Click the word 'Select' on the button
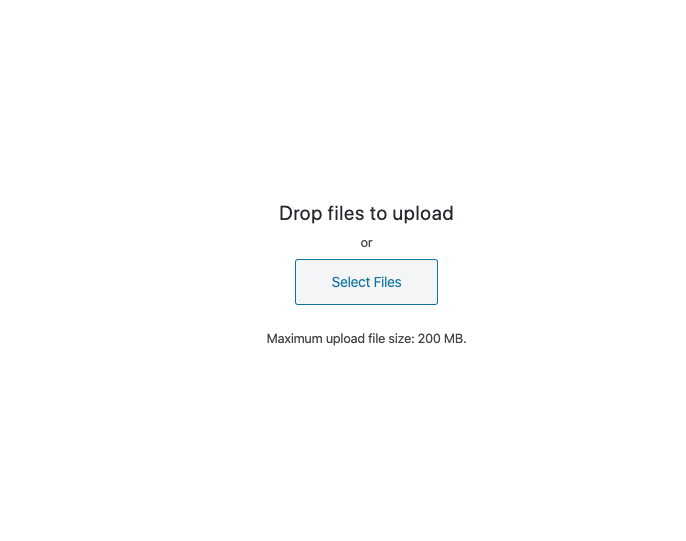The image size is (686, 541). click(351, 282)
